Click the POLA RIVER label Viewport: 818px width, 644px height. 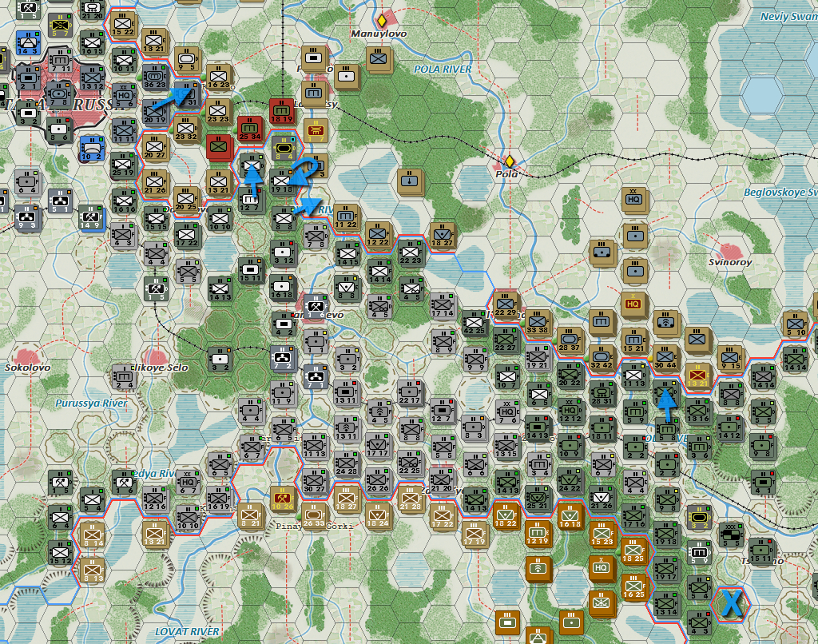point(443,69)
